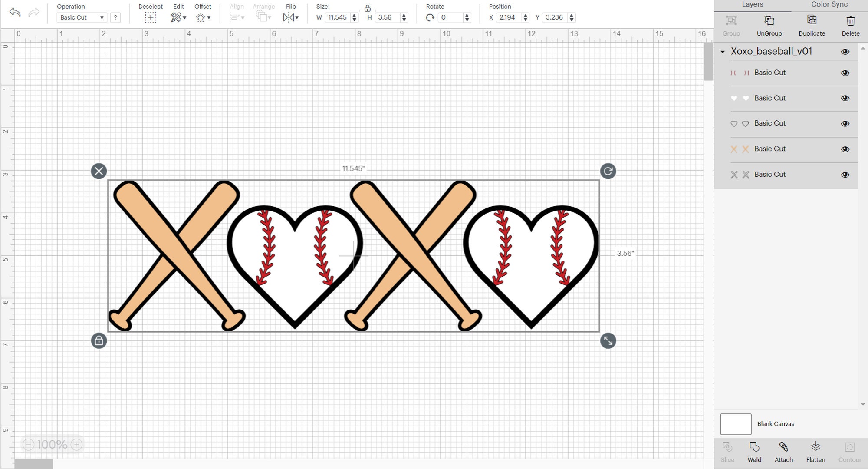Hide the Xoxo_baseball_v01 group
Viewport: 868px width, 469px height.
point(845,51)
